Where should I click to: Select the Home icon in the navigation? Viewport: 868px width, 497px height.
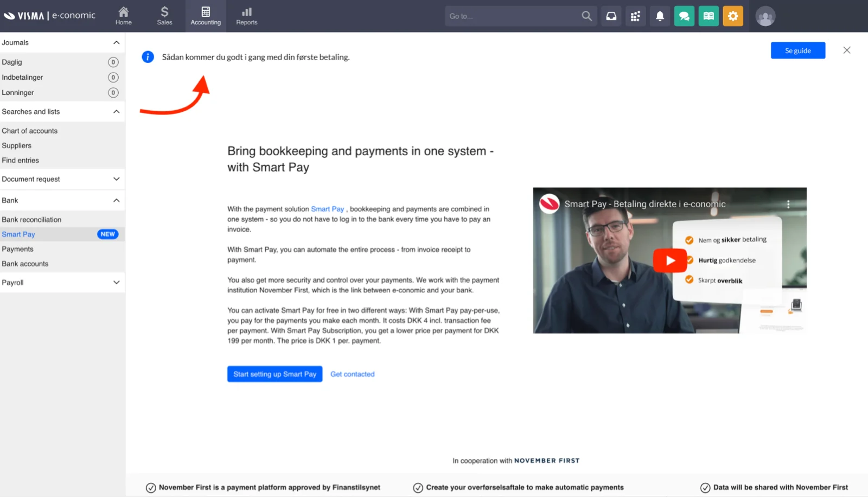click(123, 15)
